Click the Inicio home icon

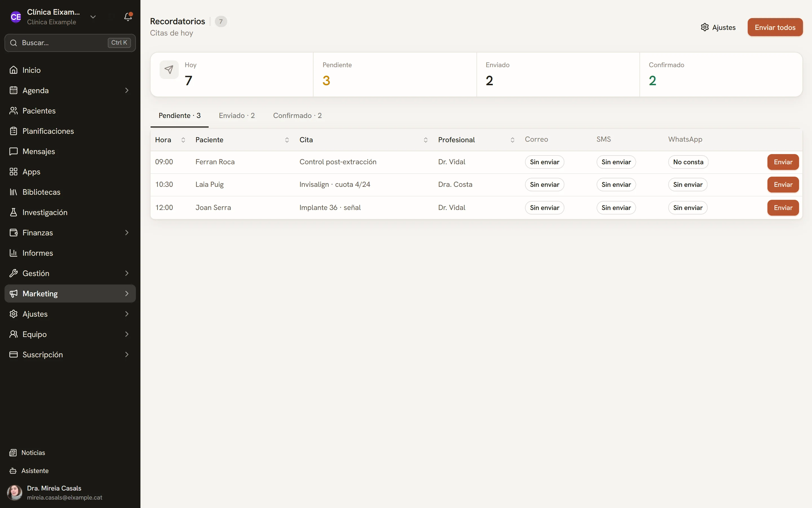click(14, 70)
